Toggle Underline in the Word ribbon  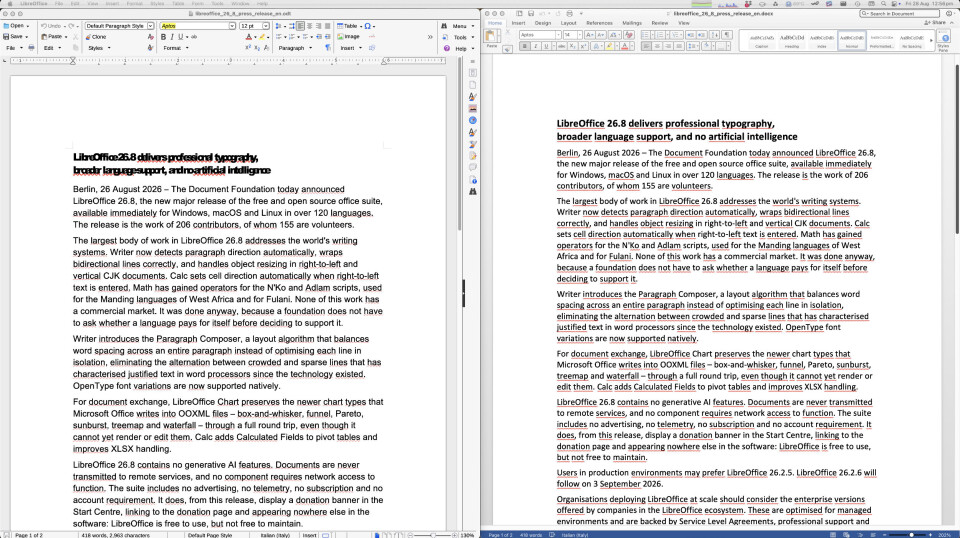click(546, 46)
